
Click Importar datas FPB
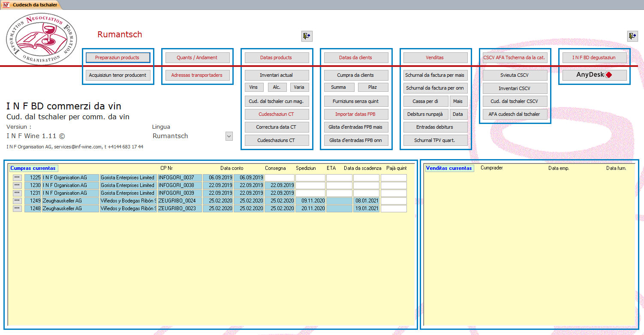[x=356, y=115]
